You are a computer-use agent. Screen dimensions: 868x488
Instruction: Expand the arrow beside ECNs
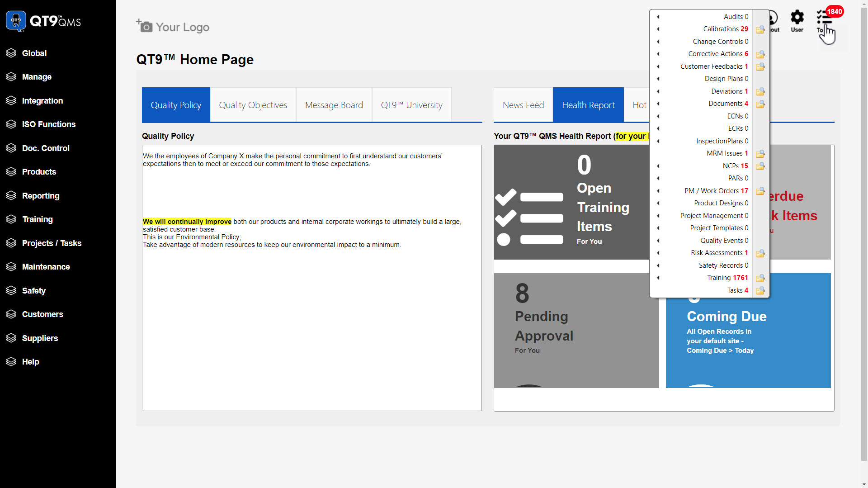coord(658,116)
